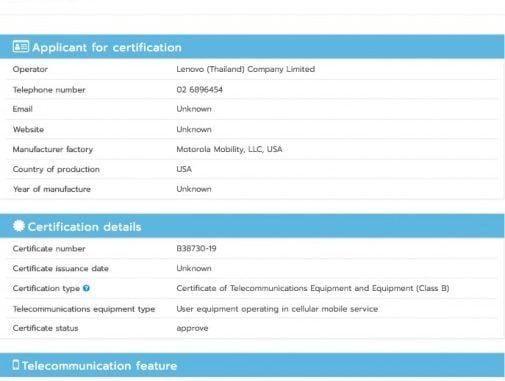Click the badge icon next to Certification details

(x=19, y=226)
